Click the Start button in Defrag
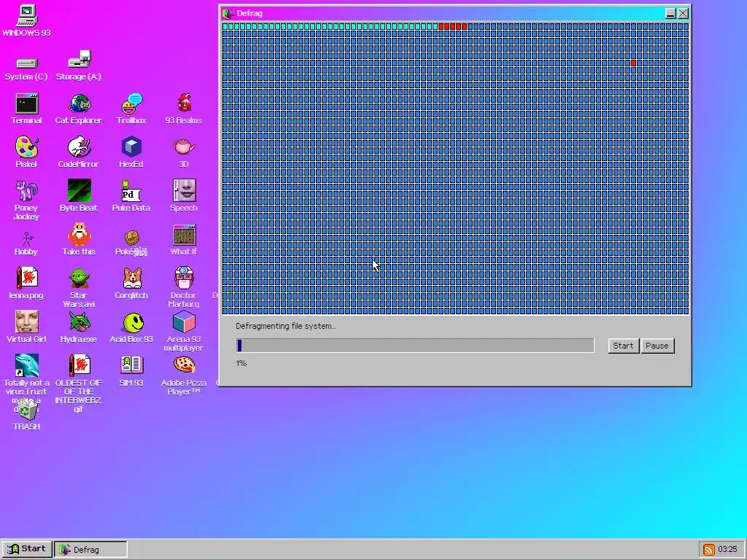 [x=623, y=346]
